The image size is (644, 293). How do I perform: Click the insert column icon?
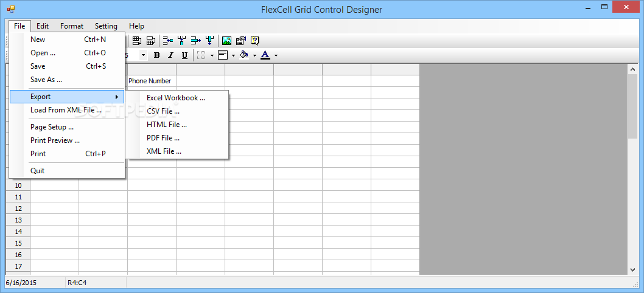tap(181, 41)
